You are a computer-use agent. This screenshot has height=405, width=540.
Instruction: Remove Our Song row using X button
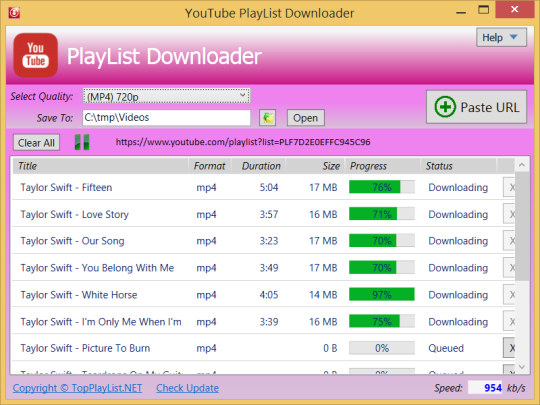click(x=509, y=241)
